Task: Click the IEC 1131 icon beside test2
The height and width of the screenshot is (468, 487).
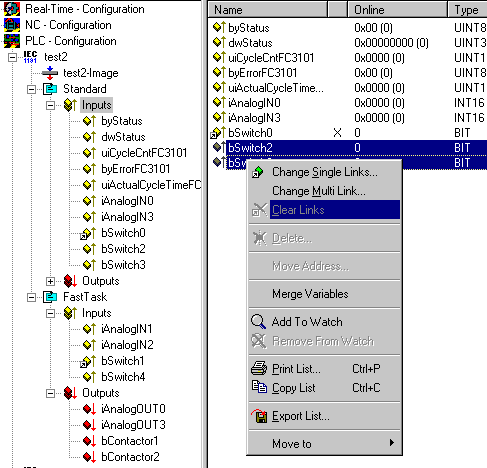Action: tap(30, 57)
